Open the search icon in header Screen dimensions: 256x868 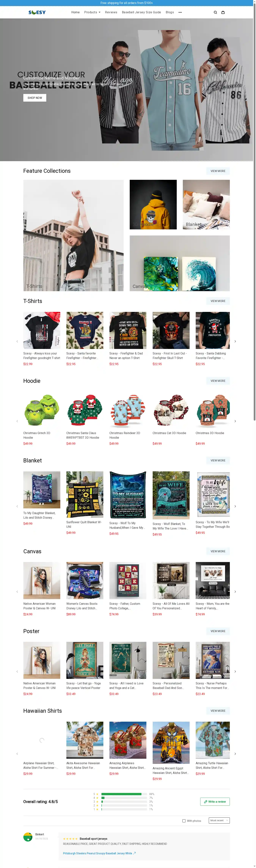pos(215,13)
